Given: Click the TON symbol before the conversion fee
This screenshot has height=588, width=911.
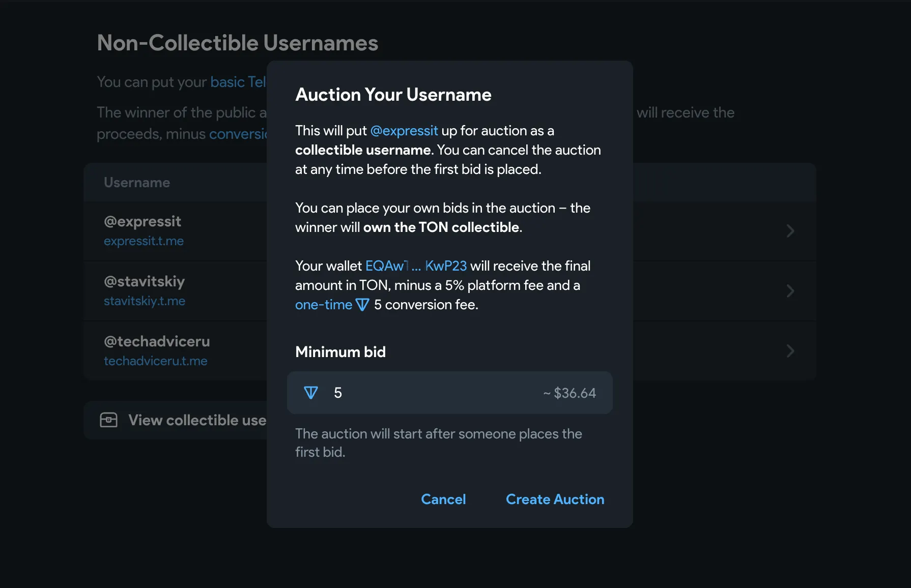Looking at the screenshot, I should pos(362,305).
